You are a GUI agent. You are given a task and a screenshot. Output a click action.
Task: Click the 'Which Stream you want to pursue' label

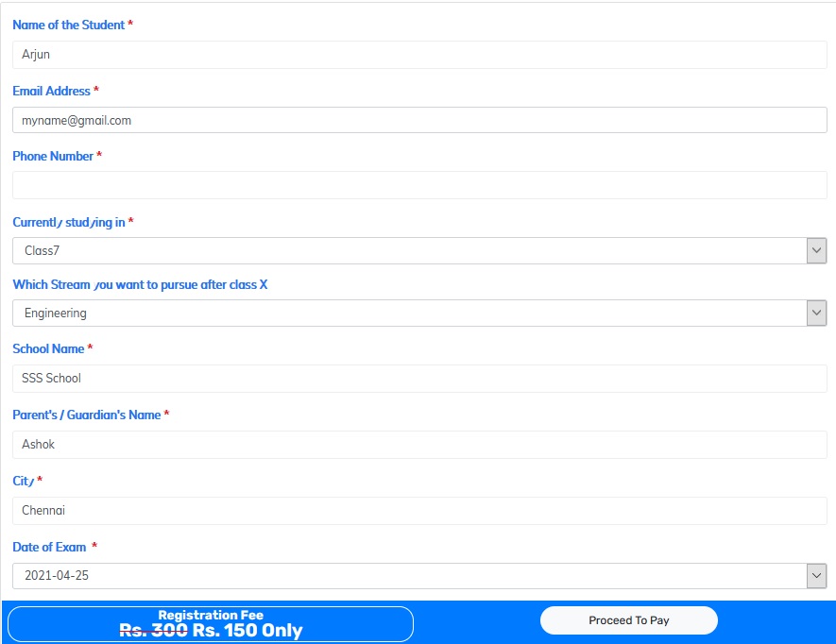point(140,285)
